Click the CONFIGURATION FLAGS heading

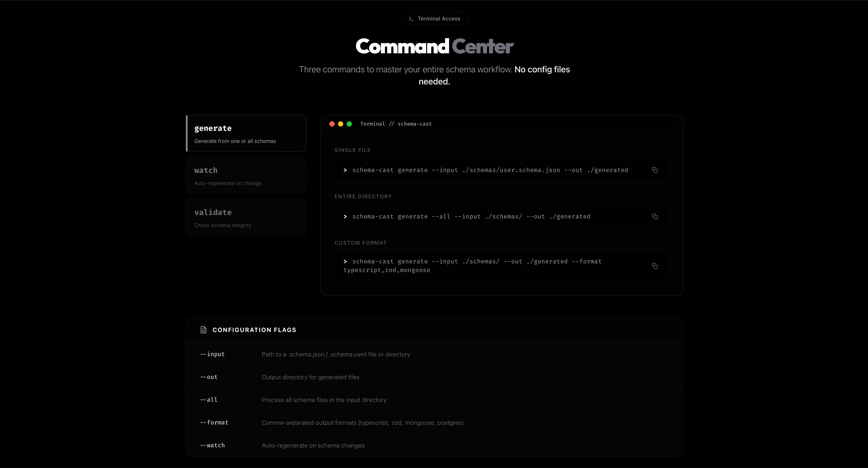[x=254, y=330]
